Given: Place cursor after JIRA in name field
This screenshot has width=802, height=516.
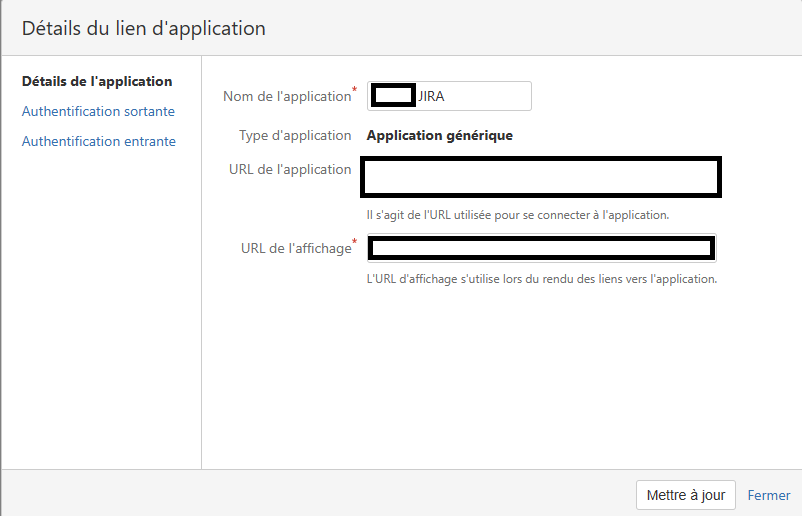Looking at the screenshot, I should coord(446,96).
